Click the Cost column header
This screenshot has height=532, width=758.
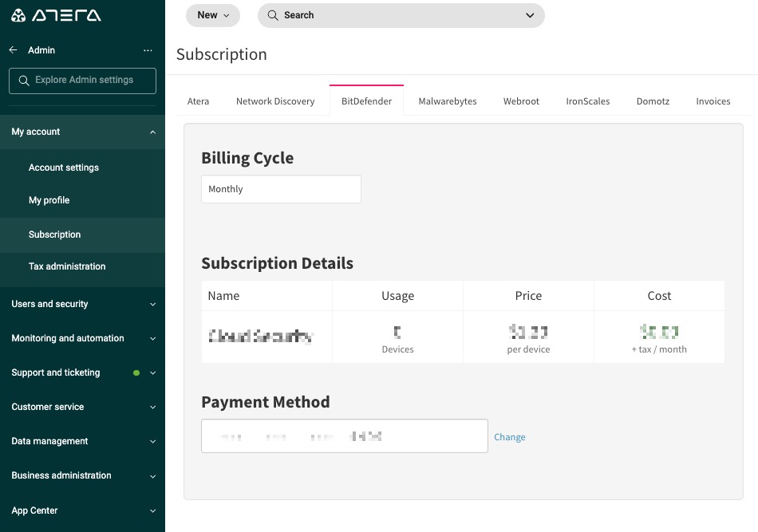659,296
